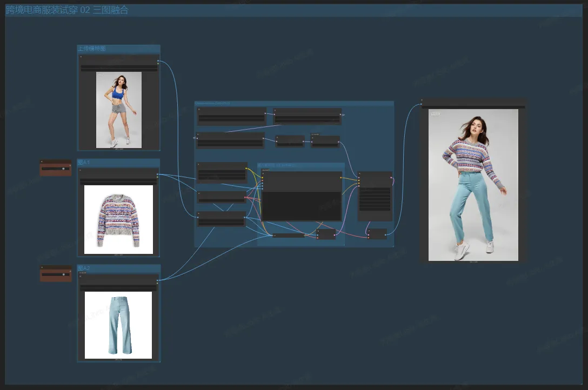588x390 pixels.
Task: Collapse the model image loader node via its dot
Action: click(x=81, y=57)
